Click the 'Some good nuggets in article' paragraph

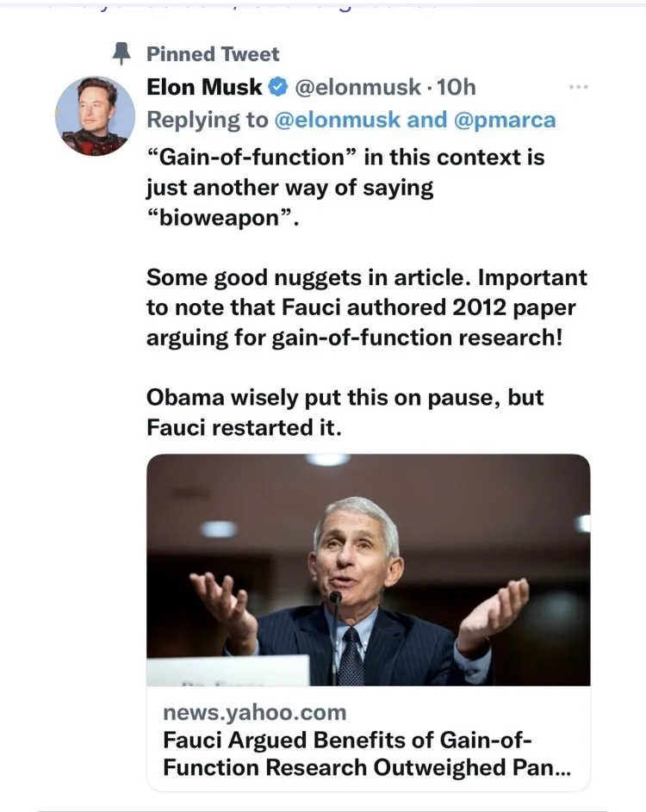point(367,307)
